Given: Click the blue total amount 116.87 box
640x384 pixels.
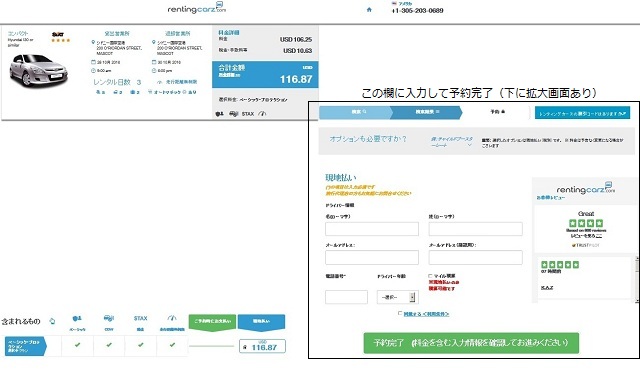Looking at the screenshot, I should 265,75.
